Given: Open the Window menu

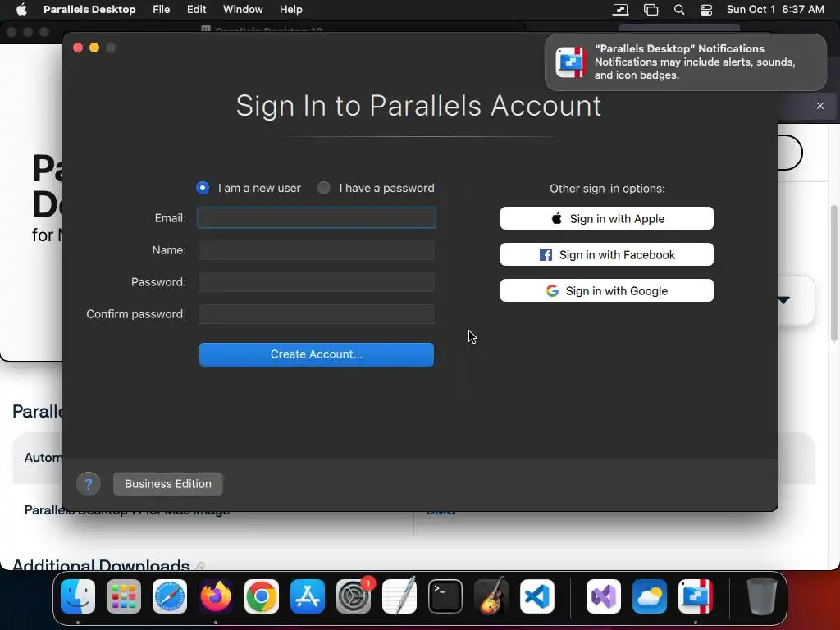Looking at the screenshot, I should pos(243,10).
